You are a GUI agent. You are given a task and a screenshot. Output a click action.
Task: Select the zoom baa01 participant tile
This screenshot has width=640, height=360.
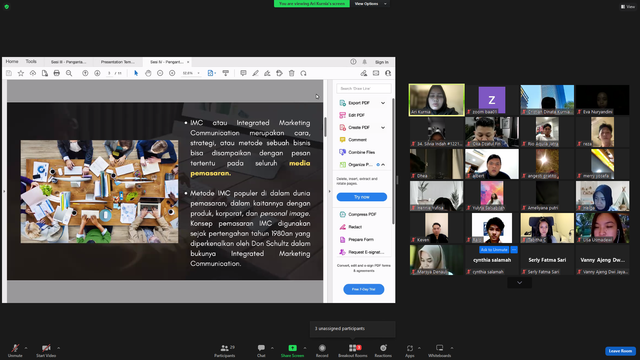pyautogui.click(x=492, y=100)
